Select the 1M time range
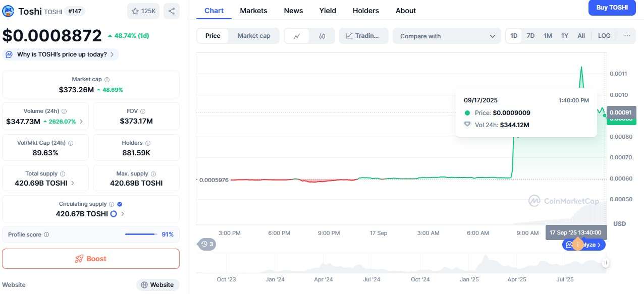The height and width of the screenshot is (294, 644). 548,36
